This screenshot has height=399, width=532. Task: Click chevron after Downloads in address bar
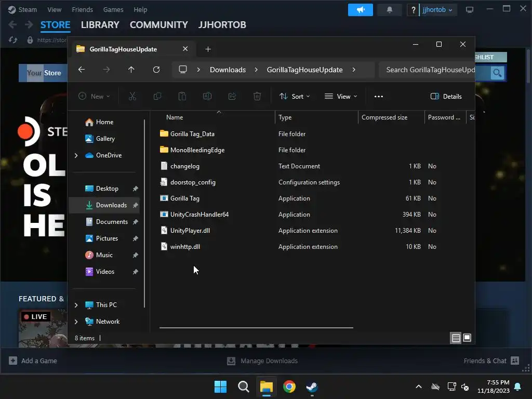(256, 70)
